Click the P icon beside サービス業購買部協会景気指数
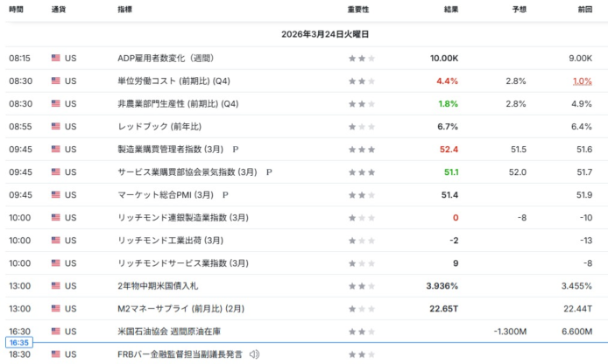The image size is (608, 364). coord(270,172)
